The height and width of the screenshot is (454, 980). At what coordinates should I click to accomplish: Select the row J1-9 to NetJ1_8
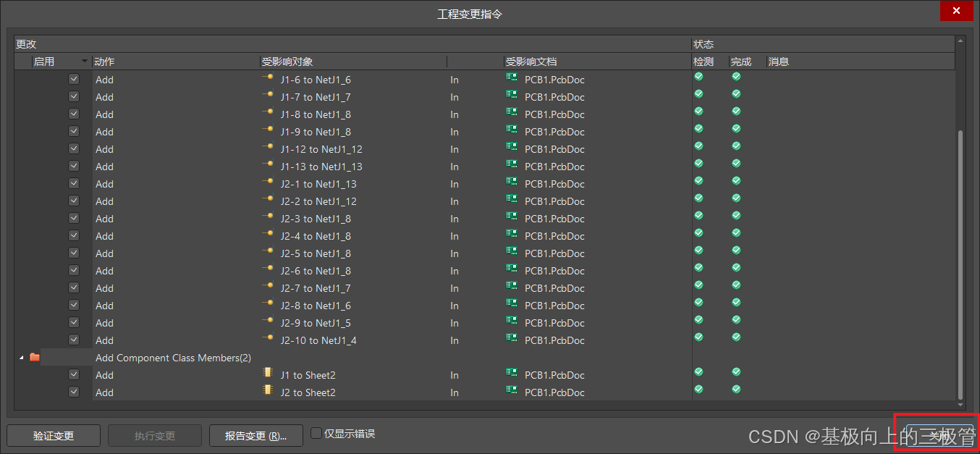[x=485, y=132]
